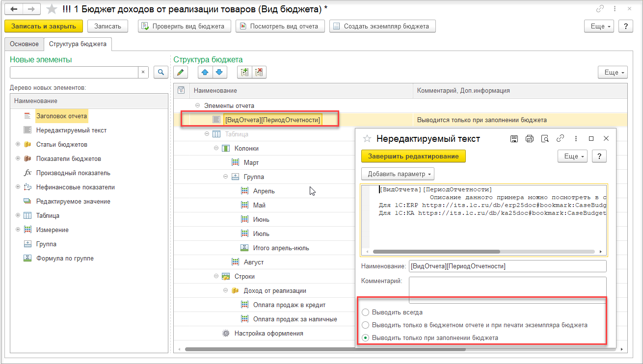Open 'Еще' menu in the dialog
This screenshot has height=364, width=643.
572,156
